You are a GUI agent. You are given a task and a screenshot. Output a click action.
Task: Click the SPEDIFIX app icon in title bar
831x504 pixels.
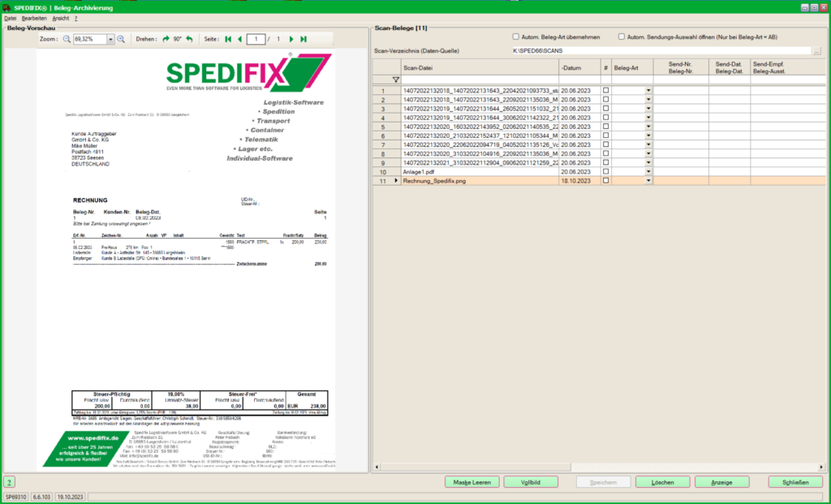(6, 8)
